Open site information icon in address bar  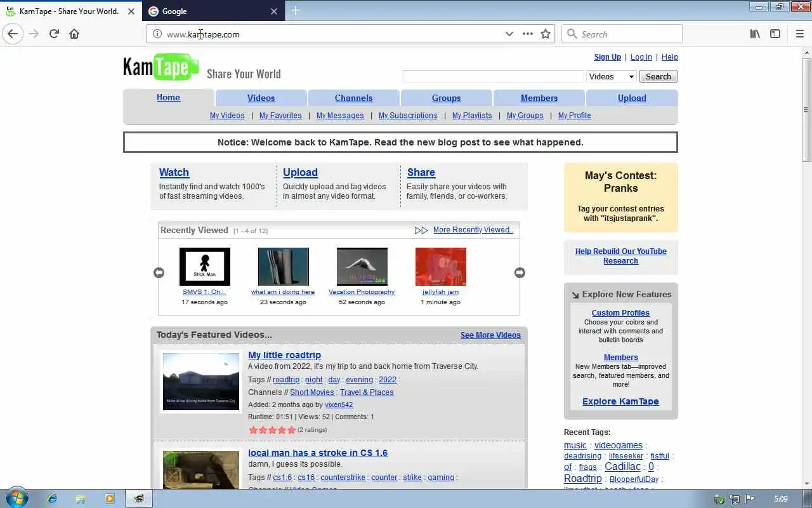point(157,34)
